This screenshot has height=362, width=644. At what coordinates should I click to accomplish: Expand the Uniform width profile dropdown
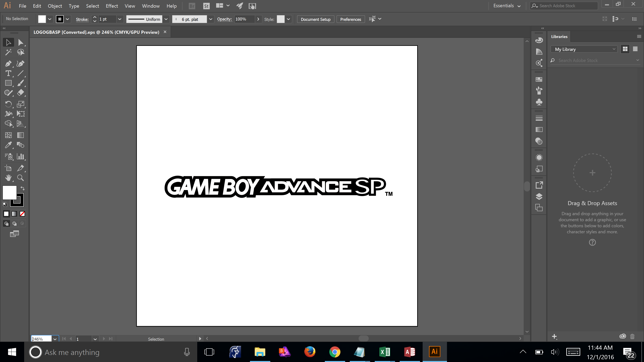click(x=166, y=19)
